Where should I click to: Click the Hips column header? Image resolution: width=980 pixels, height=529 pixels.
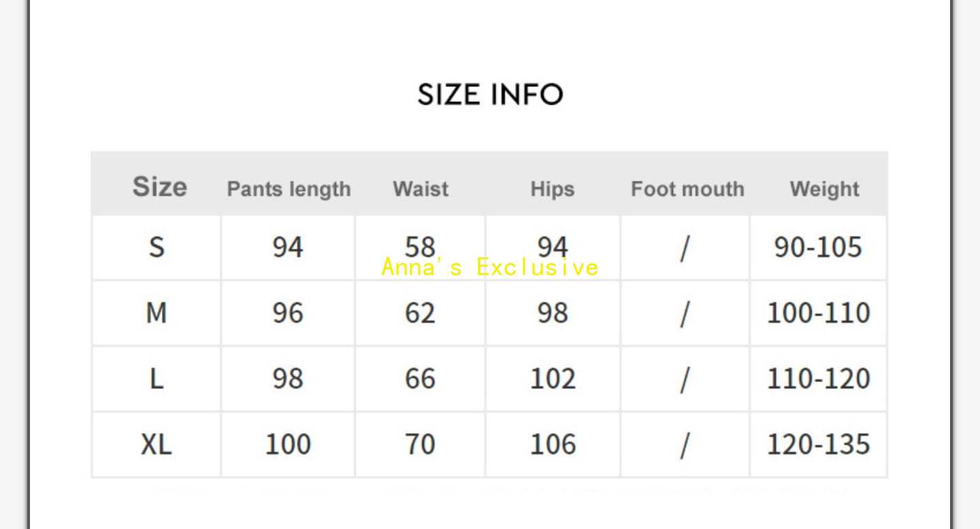(x=552, y=189)
